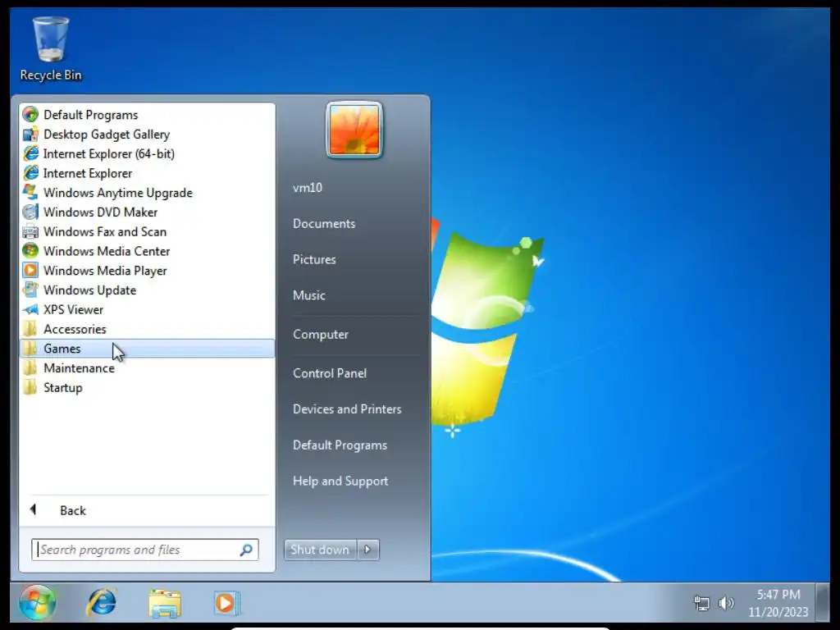Expand the Startup folder

coord(147,387)
